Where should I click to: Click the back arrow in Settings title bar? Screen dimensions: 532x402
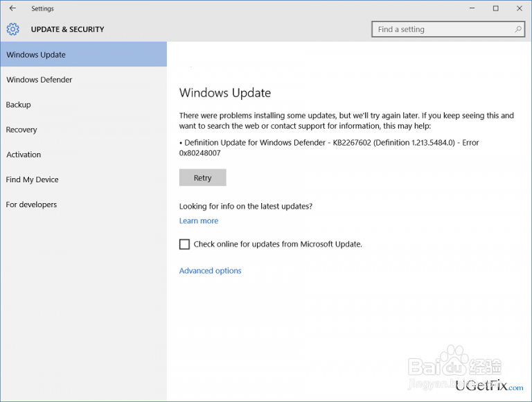tap(12, 8)
